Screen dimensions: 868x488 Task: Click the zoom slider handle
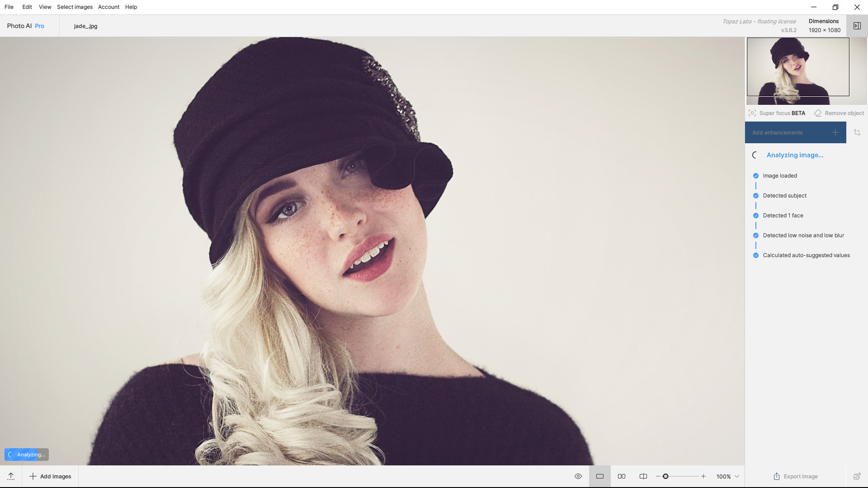(x=665, y=476)
